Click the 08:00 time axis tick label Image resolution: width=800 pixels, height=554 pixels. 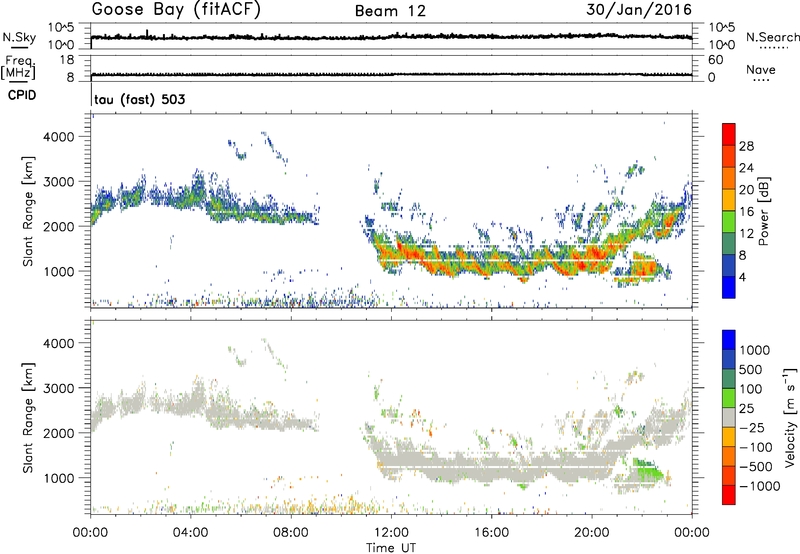291,533
